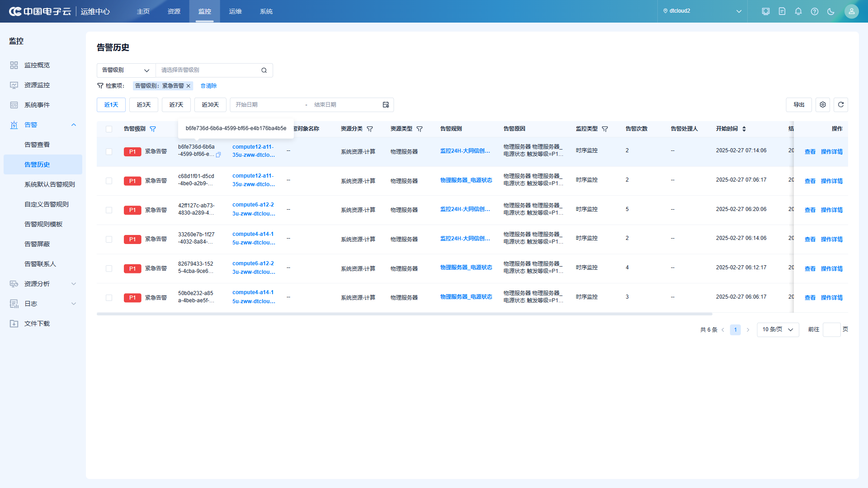Screen dimensions: 868x488
Task: Switch to the 运维 top tab
Action: pyautogui.click(x=236, y=11)
